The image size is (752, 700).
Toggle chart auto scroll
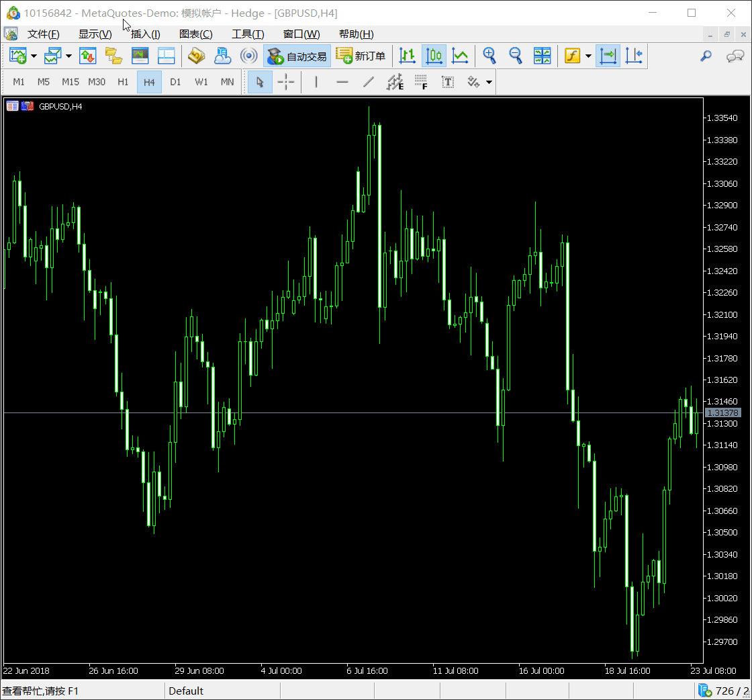608,56
